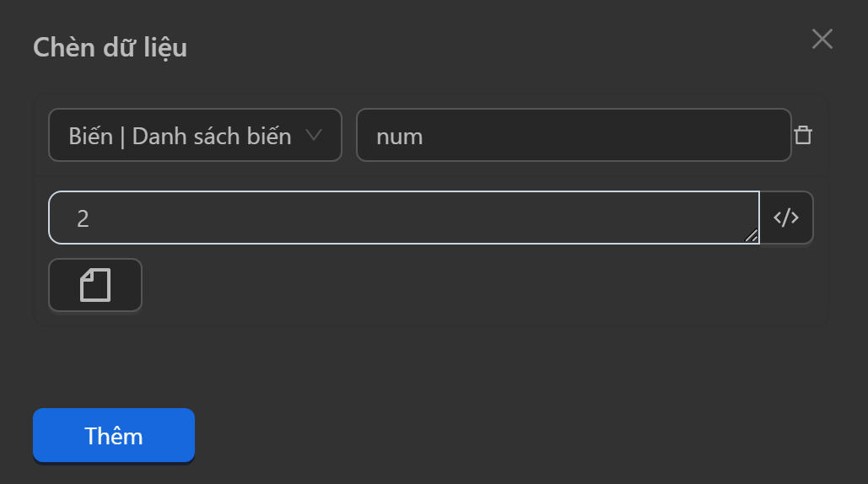Click into the value textarea showing 2
The image size is (868, 484).
pos(403,218)
